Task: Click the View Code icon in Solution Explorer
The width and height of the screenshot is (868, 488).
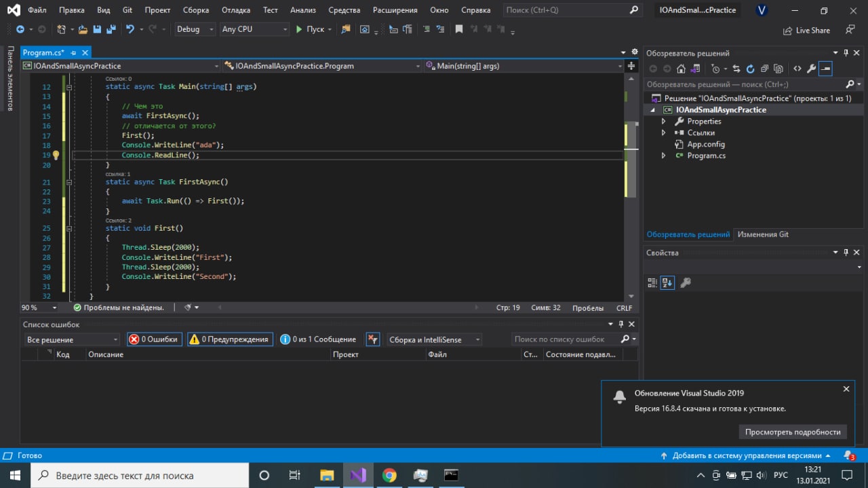Action: pos(797,69)
